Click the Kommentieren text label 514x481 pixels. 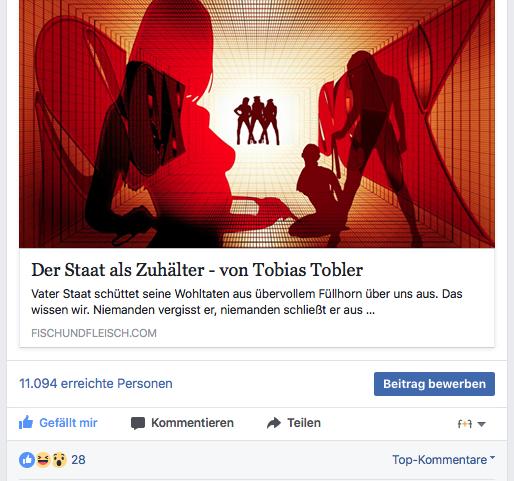192,423
